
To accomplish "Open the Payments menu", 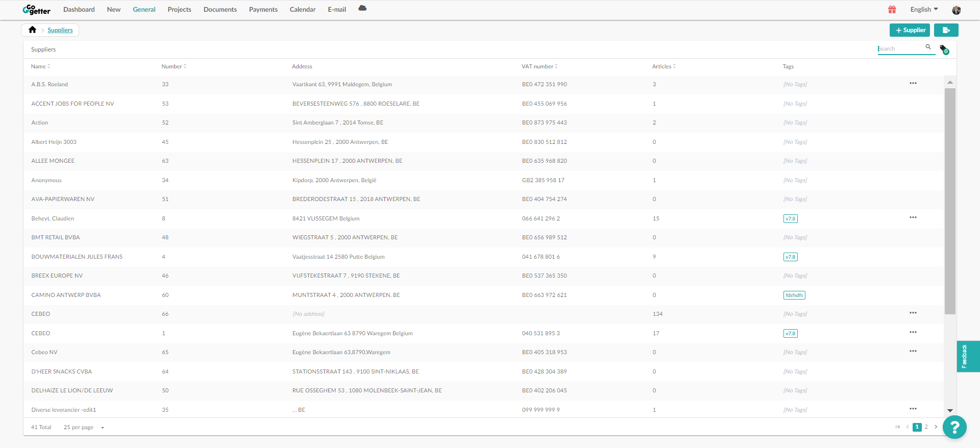I will click(263, 9).
